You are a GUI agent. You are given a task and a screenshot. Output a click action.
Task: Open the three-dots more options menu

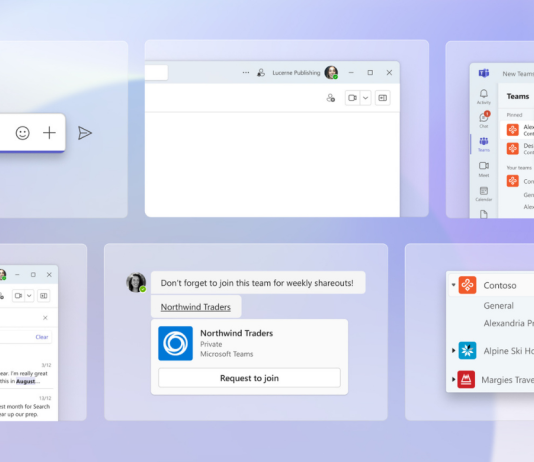pyautogui.click(x=246, y=73)
